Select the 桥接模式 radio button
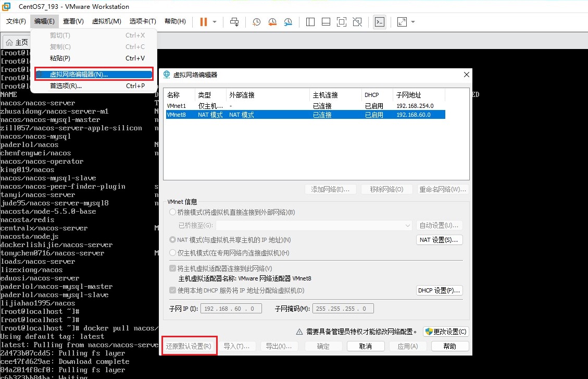This screenshot has width=588, height=379. [x=172, y=212]
